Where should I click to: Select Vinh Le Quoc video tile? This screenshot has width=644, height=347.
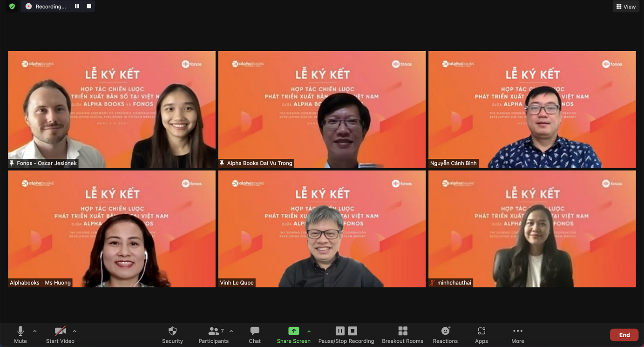(322, 229)
